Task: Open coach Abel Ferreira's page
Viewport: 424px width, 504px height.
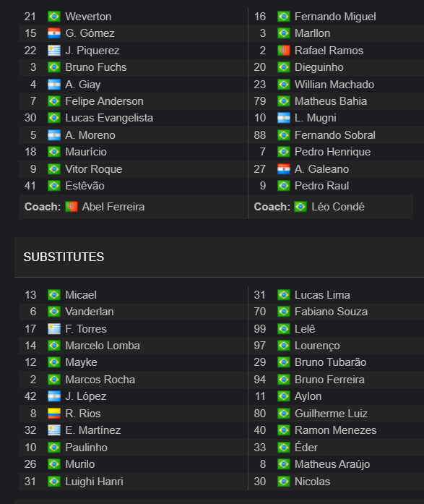Action: (113, 207)
